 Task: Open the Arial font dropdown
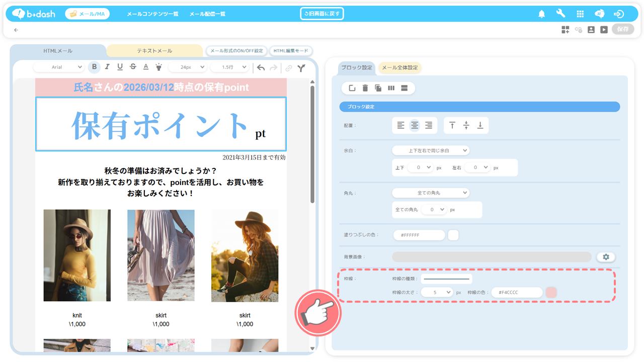coord(59,67)
